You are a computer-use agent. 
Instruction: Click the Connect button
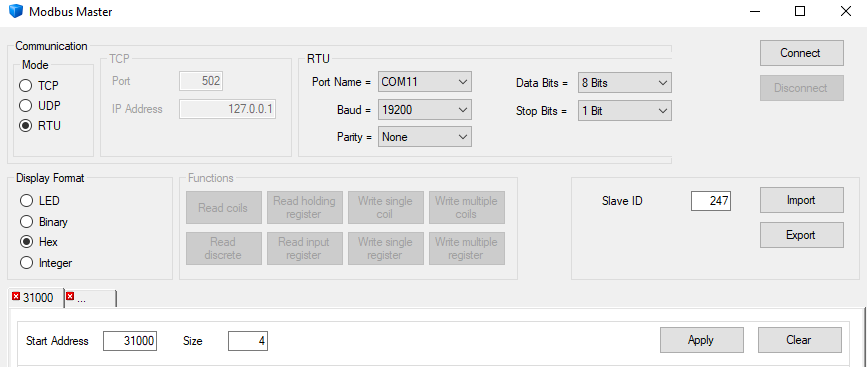[802, 53]
